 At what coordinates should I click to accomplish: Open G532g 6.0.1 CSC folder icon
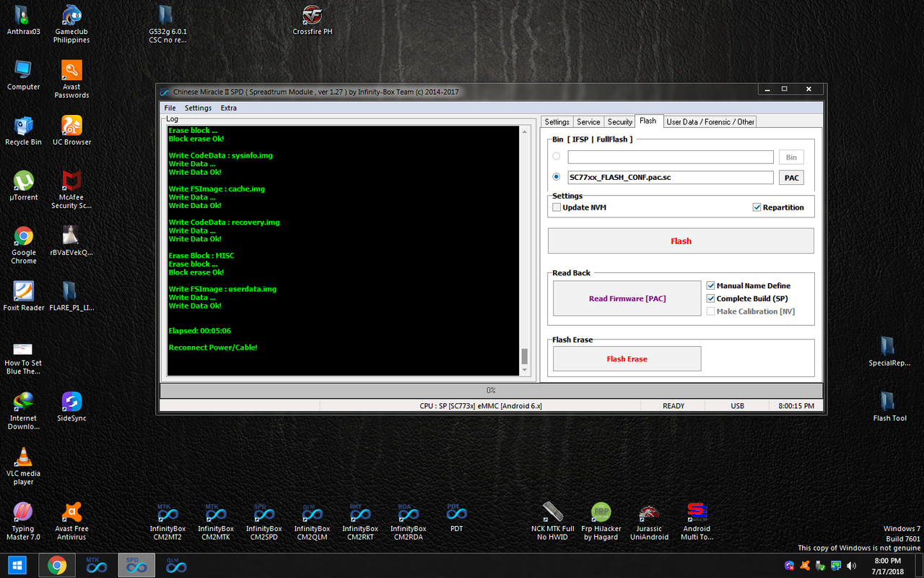[167, 23]
